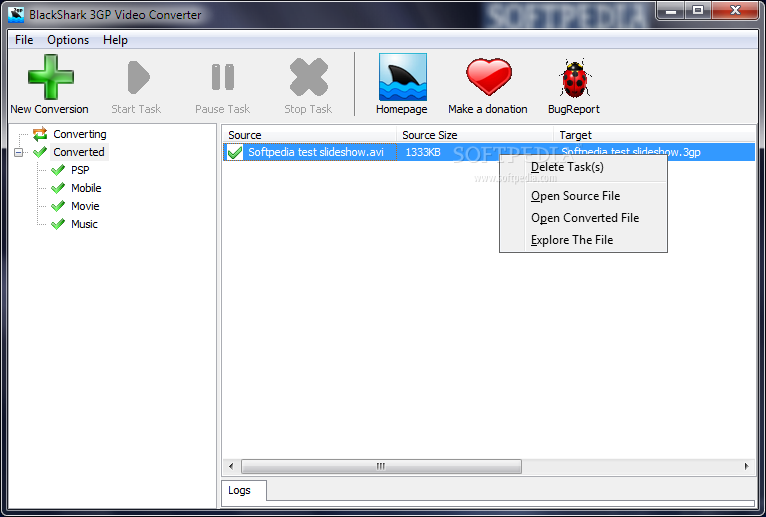Click the green plus New Conversion icon
Screen dimensions: 766x517
tap(51, 77)
